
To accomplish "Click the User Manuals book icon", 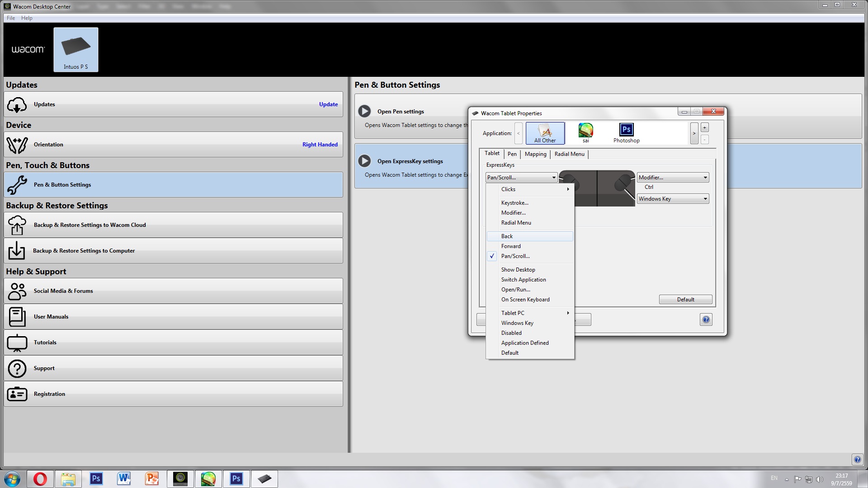I will pyautogui.click(x=17, y=317).
